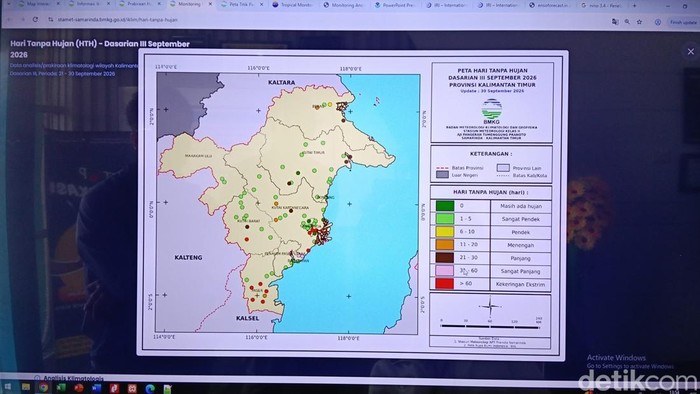The height and width of the screenshot is (394, 700).
Task: Click the red > 60 legend swatch
Action: coord(445,283)
